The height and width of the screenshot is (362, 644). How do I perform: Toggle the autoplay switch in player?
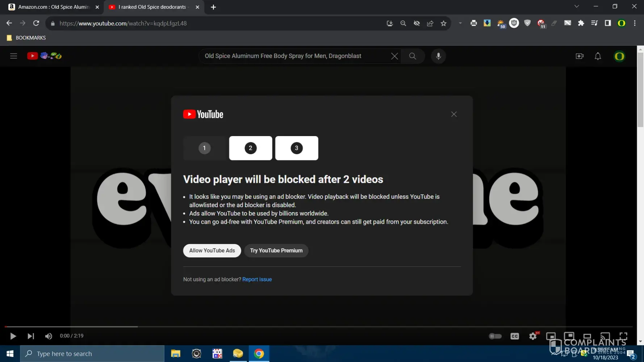tap(495, 336)
